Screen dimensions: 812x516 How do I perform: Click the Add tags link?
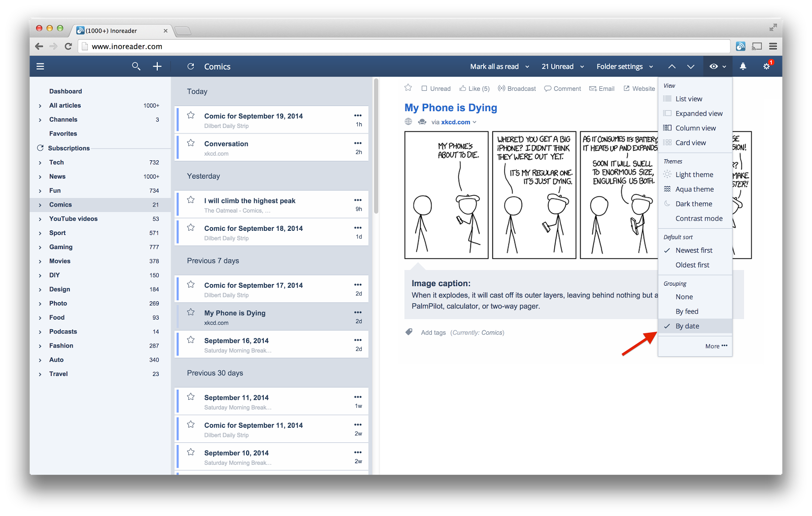pos(433,333)
